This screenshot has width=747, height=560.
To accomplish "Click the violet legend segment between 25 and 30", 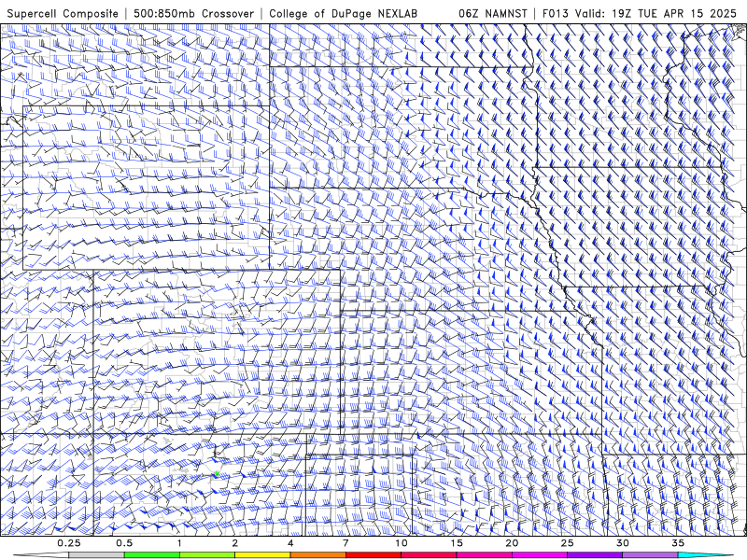I will (x=595, y=555).
